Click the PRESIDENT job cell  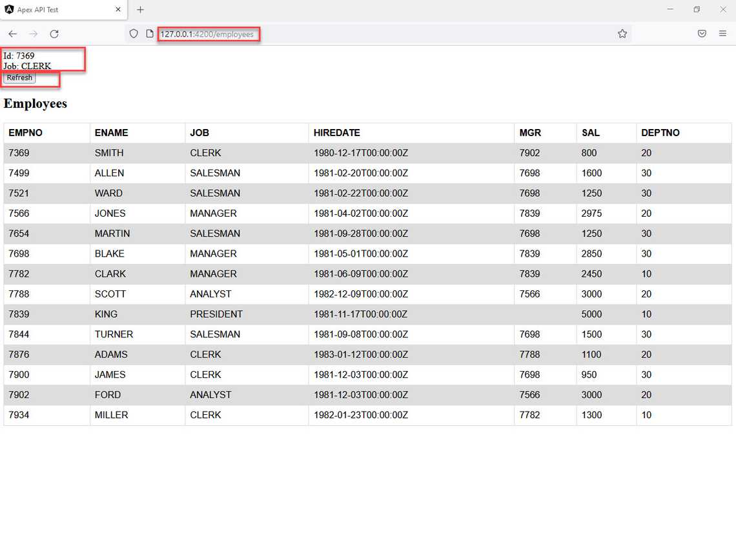(216, 314)
